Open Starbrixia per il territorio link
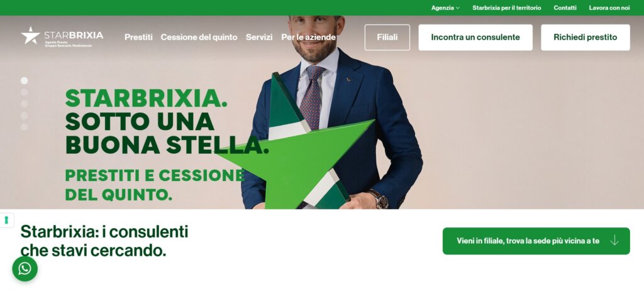Screen dimensions: 644x294 point(507,8)
